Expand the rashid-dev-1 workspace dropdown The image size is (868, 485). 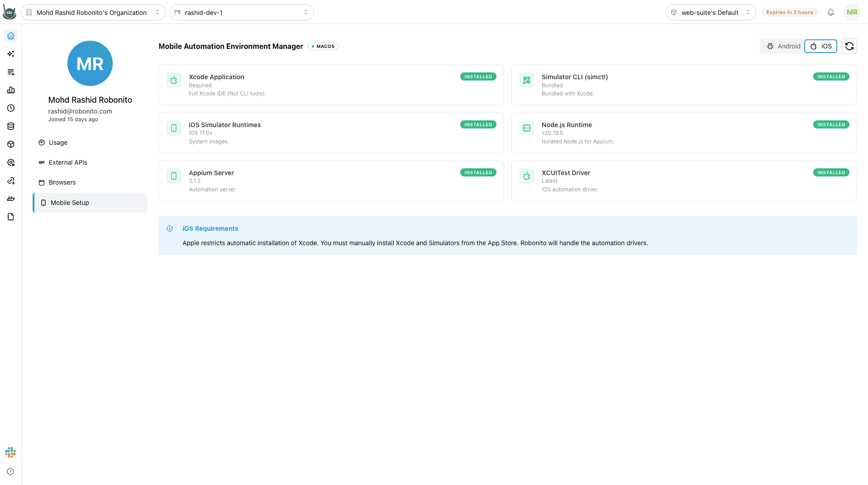click(242, 12)
